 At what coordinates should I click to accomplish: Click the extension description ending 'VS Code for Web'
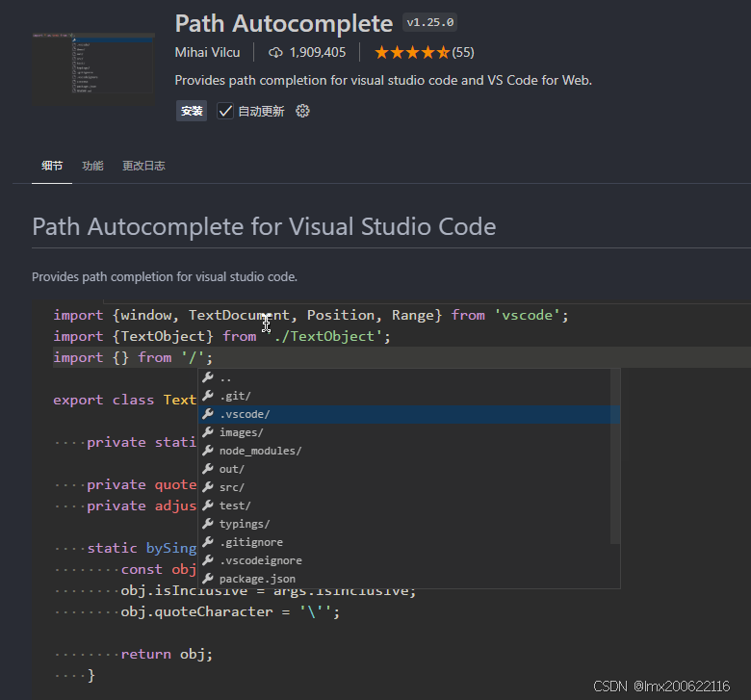383,80
